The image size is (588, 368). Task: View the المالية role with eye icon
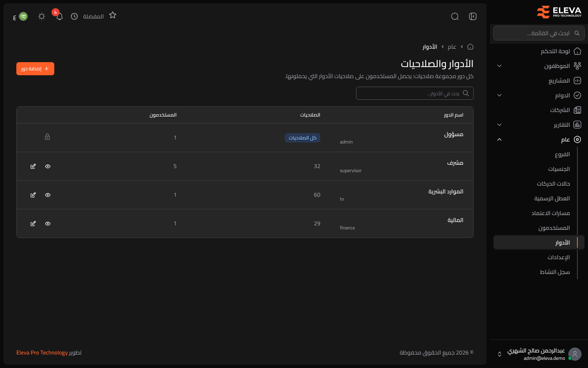(x=48, y=224)
